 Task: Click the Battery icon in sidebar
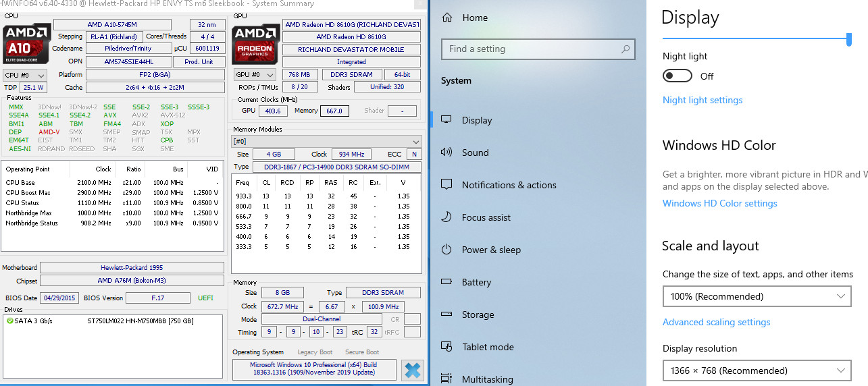[x=446, y=282]
